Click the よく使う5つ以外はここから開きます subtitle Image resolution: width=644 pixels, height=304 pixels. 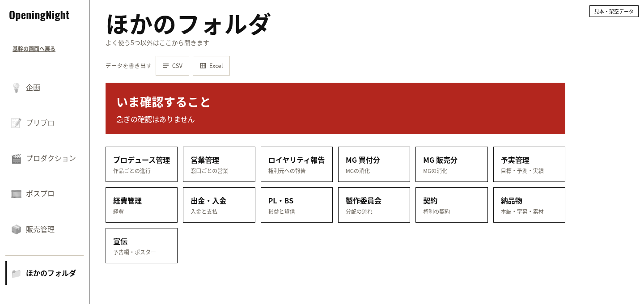(x=157, y=43)
